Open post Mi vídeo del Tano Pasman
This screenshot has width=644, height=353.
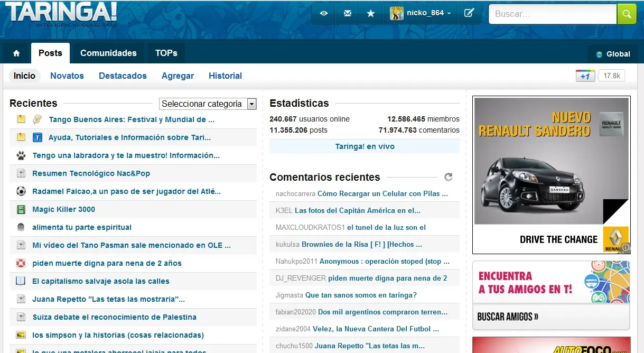coord(132,245)
